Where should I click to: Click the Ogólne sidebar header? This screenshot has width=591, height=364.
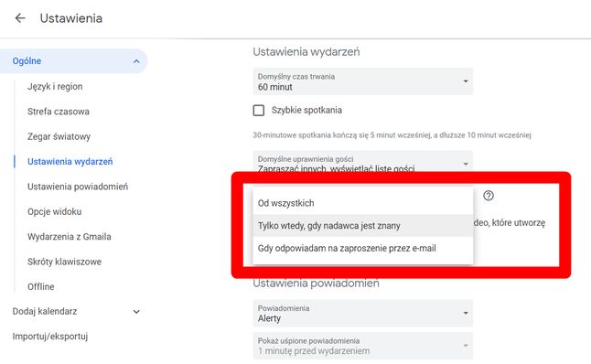click(x=73, y=61)
